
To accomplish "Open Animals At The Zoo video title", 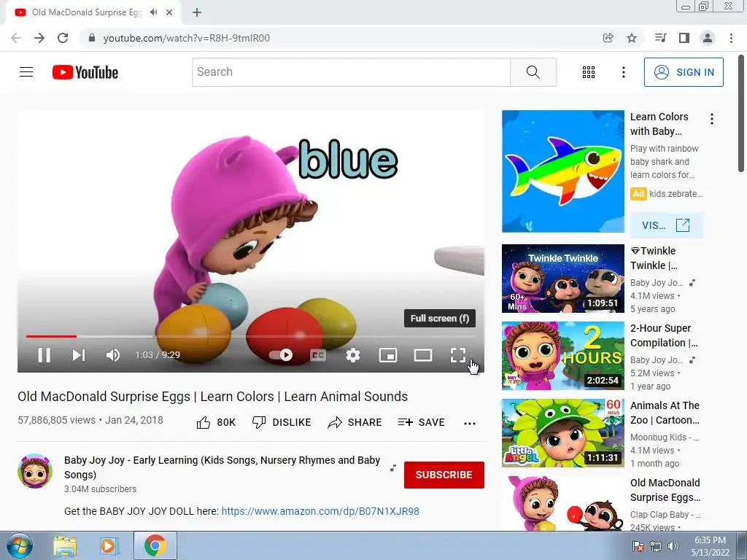I will click(x=665, y=413).
